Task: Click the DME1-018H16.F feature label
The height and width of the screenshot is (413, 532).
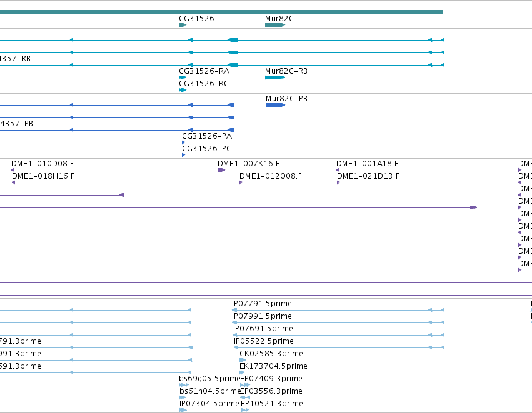Action: tap(43, 176)
